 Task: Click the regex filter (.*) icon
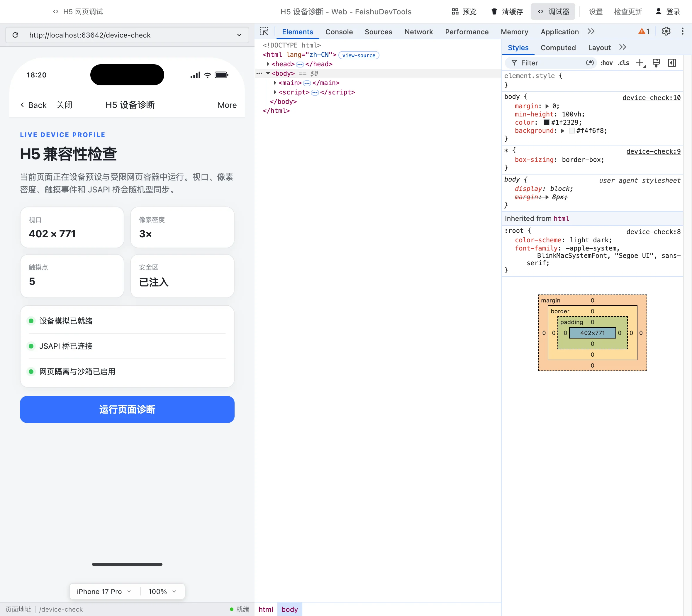click(590, 63)
